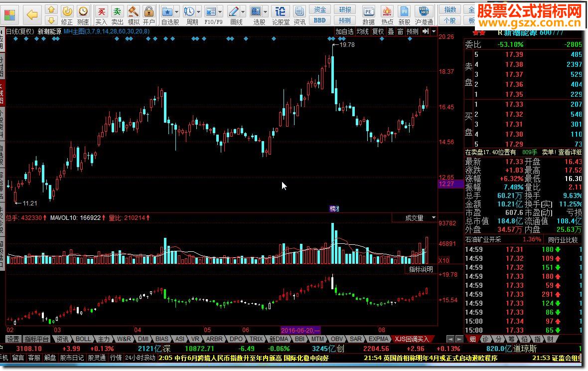Open the 买入 (buy) tool
This screenshot has height=371, width=588.
click(x=101, y=14)
